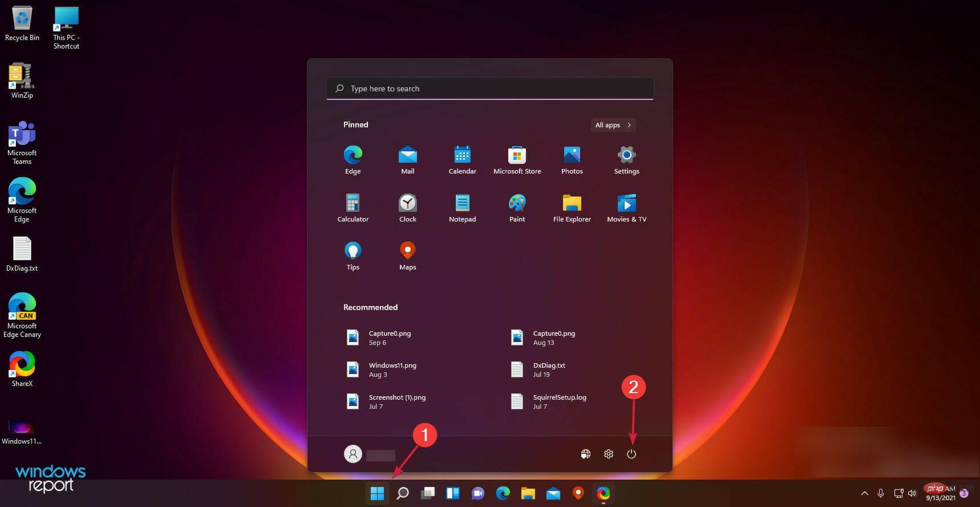Open the notification count badge
This screenshot has width=980, height=507.
[x=964, y=493]
